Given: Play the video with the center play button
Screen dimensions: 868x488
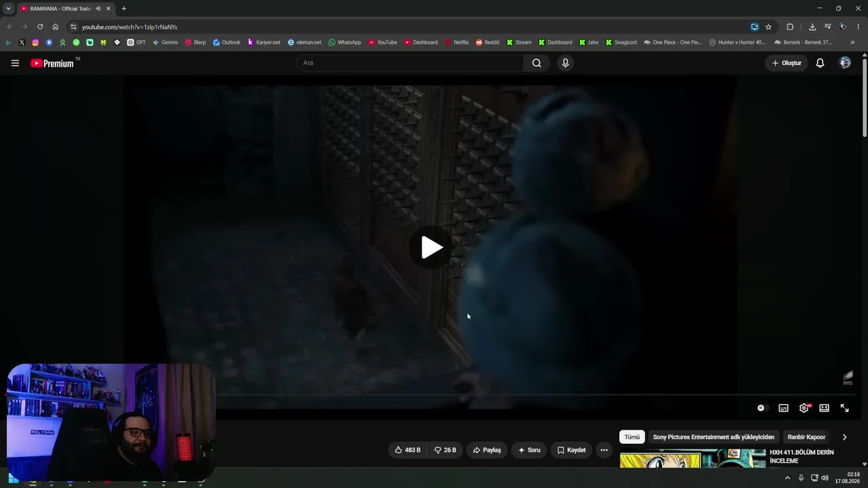Looking at the screenshot, I should click(x=431, y=247).
